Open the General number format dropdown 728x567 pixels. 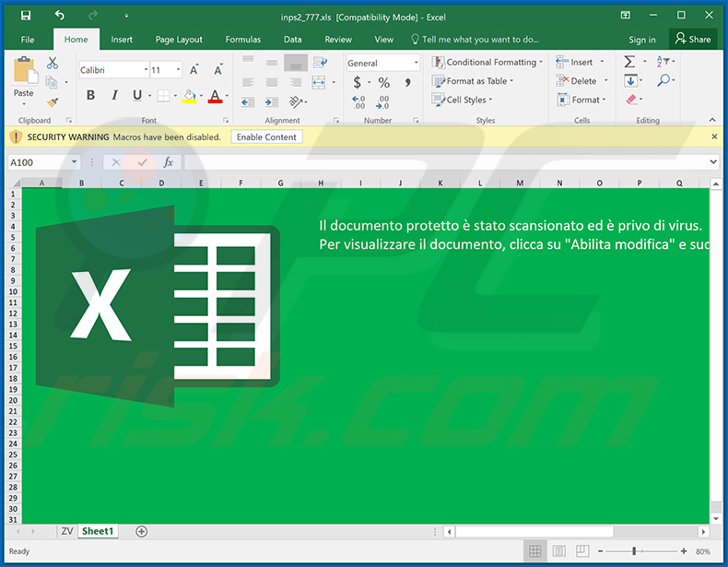(x=416, y=63)
